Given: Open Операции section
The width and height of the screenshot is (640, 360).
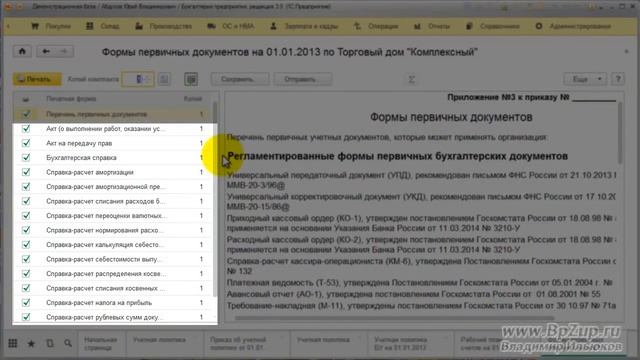Looking at the screenshot, I should (x=376, y=27).
